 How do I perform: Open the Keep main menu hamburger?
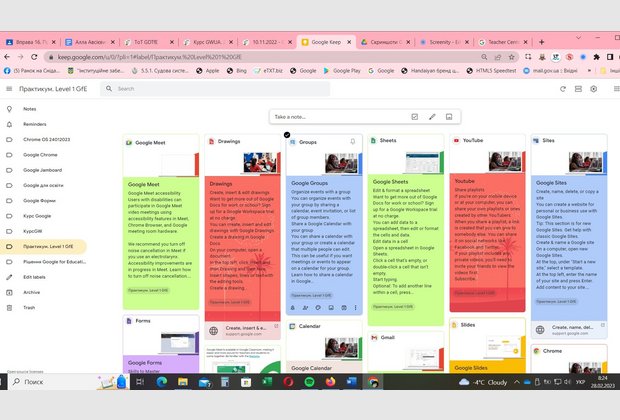[x=11, y=89]
